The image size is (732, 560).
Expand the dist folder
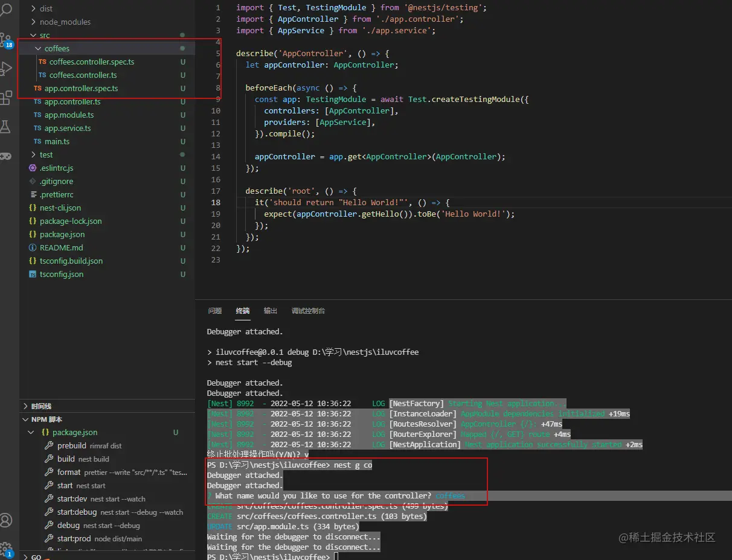point(34,8)
